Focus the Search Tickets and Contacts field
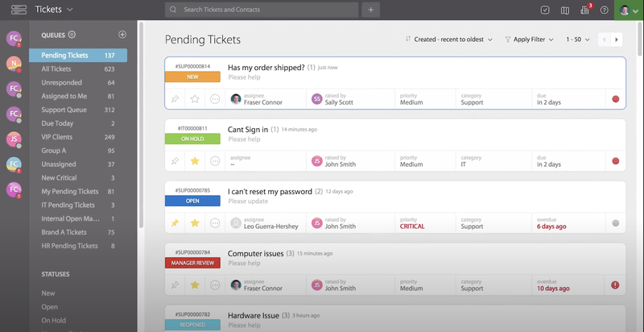Screen dimensions: 644x332 [261, 10]
